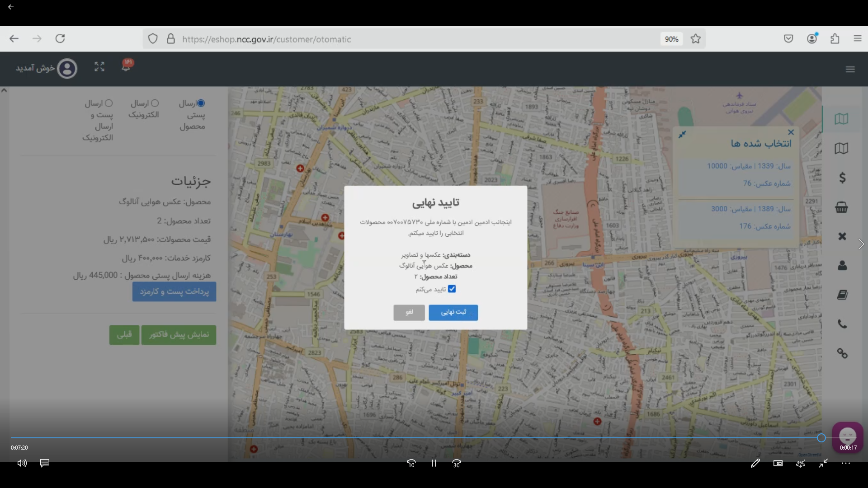Open the mini view icon in player
This screenshot has height=488, width=868.
[x=778, y=463]
